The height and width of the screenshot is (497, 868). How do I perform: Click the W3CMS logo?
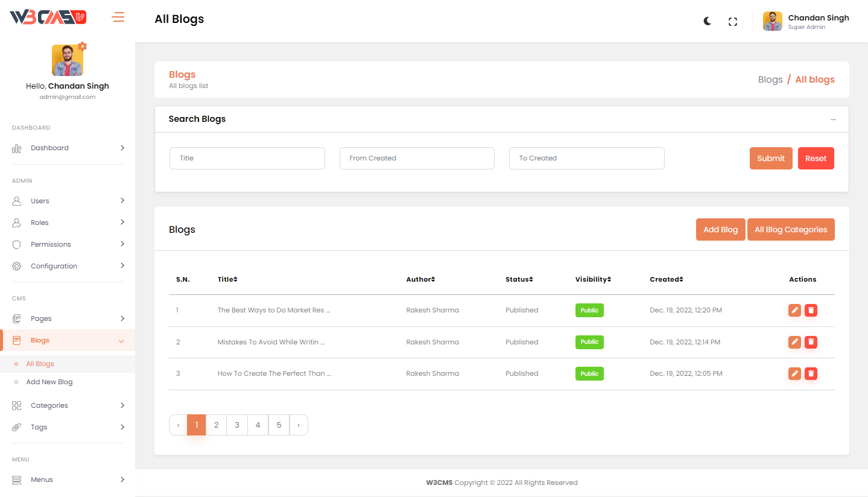48,17
